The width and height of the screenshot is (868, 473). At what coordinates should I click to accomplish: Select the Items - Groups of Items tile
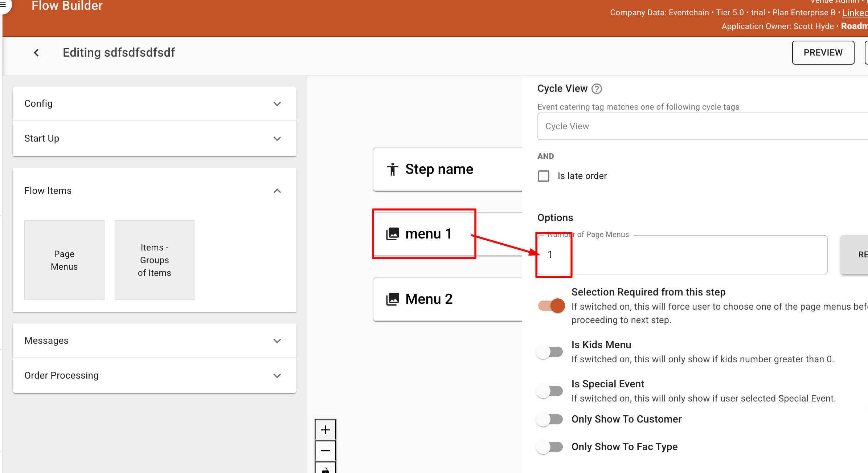coord(154,260)
